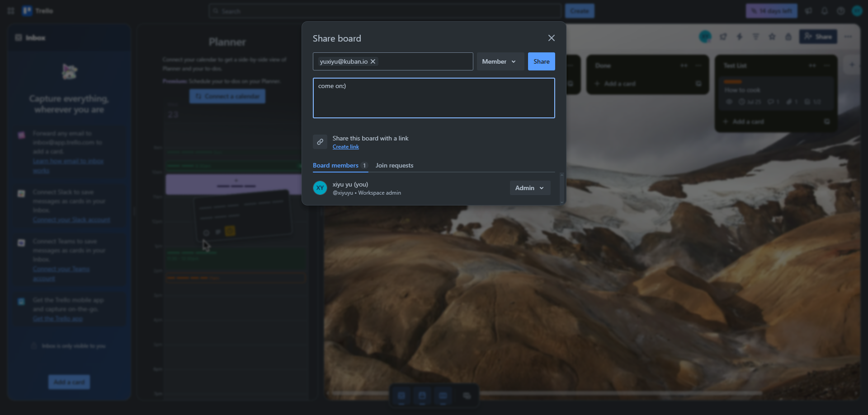868x415 pixels.
Task: Click the Trello logo in the header
Action: coord(38,11)
